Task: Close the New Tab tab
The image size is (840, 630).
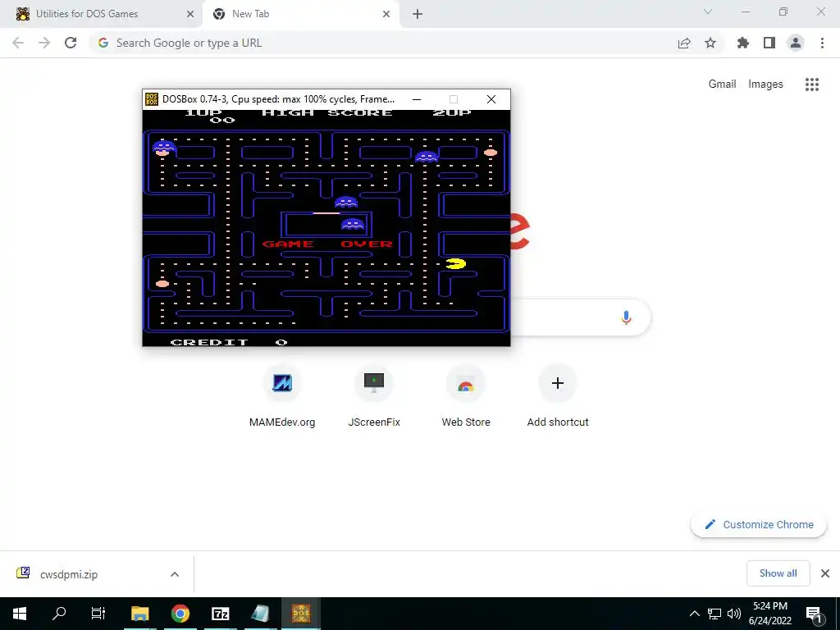Action: 386,14
